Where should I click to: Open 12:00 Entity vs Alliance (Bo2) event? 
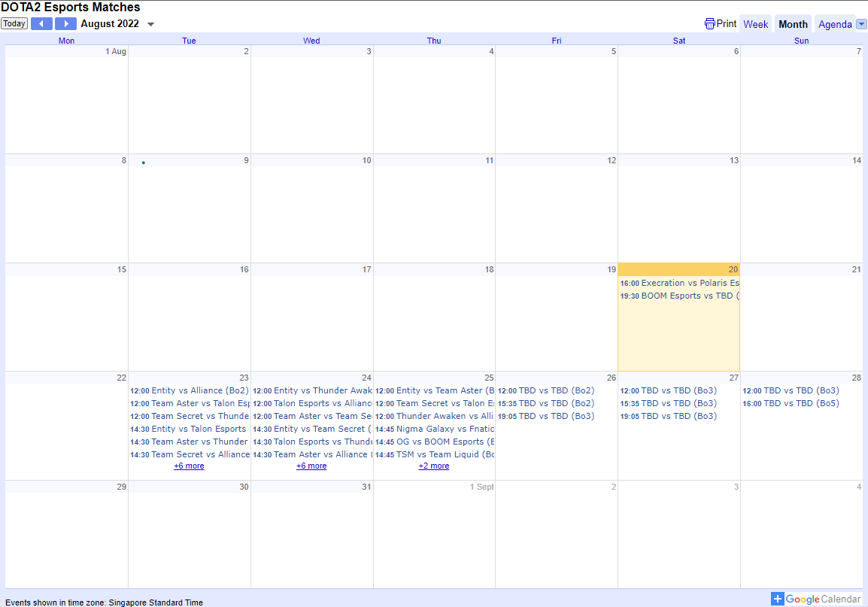(190, 390)
